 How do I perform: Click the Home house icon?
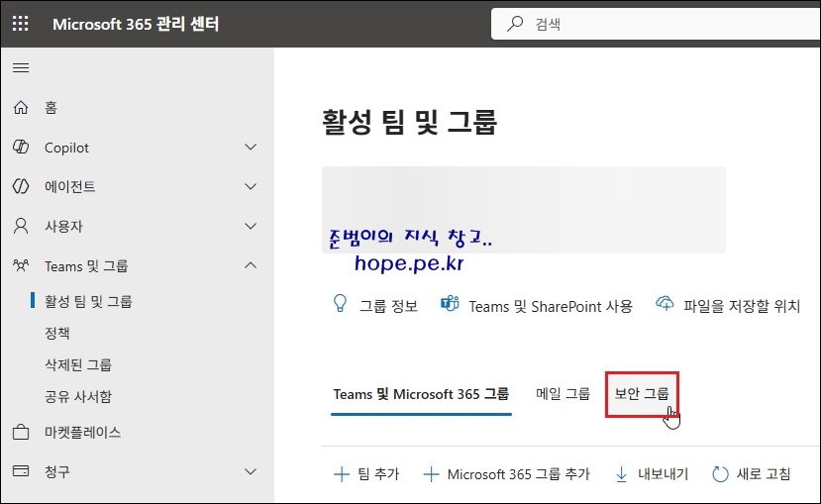click(21, 107)
